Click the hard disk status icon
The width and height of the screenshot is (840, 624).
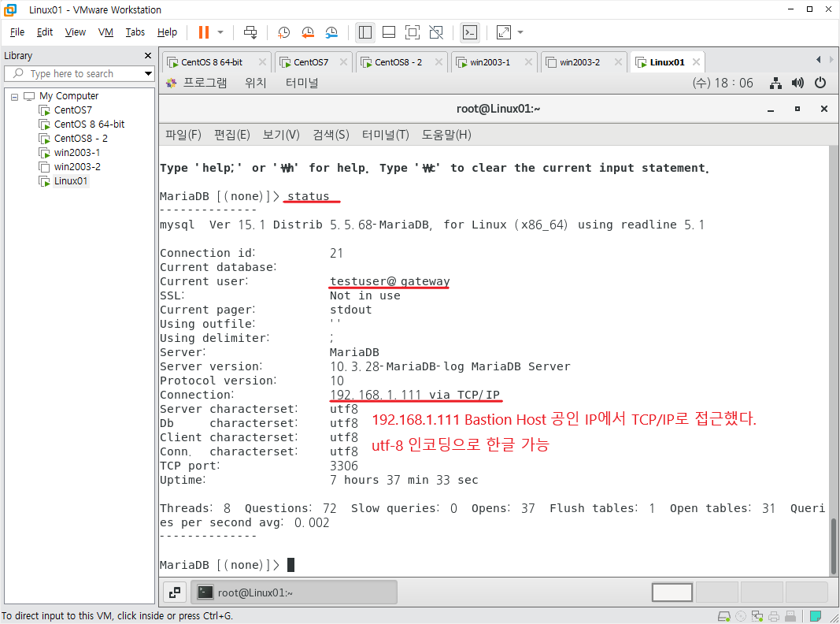(723, 616)
